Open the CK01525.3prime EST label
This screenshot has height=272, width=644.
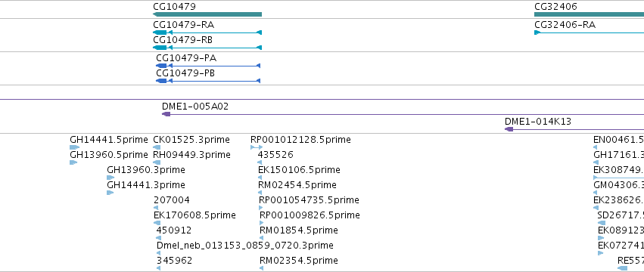[191, 140]
